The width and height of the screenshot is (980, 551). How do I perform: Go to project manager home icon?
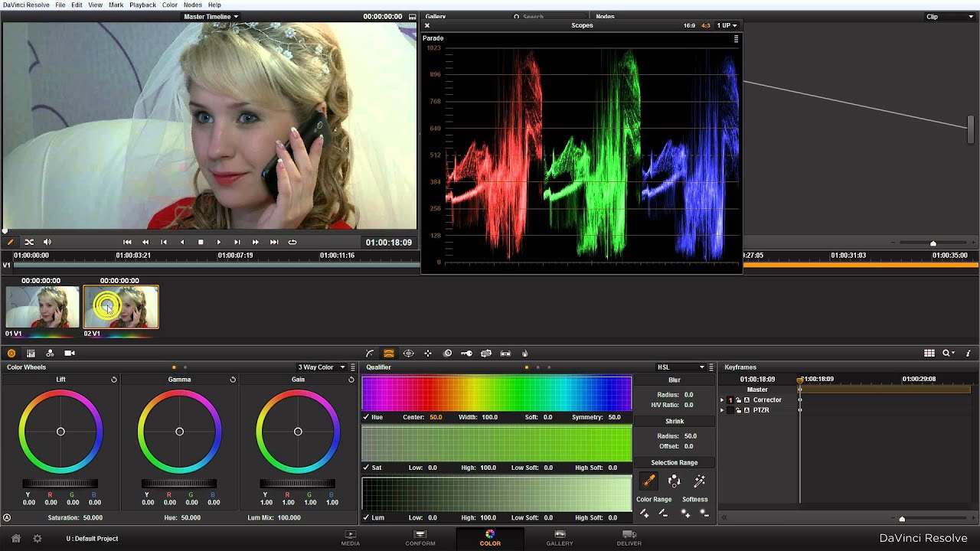15,539
